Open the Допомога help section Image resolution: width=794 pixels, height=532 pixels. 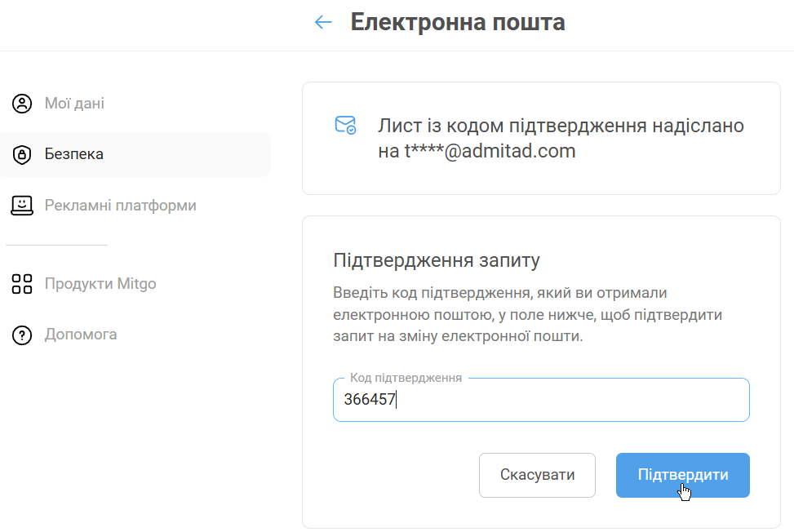pyautogui.click(x=81, y=335)
